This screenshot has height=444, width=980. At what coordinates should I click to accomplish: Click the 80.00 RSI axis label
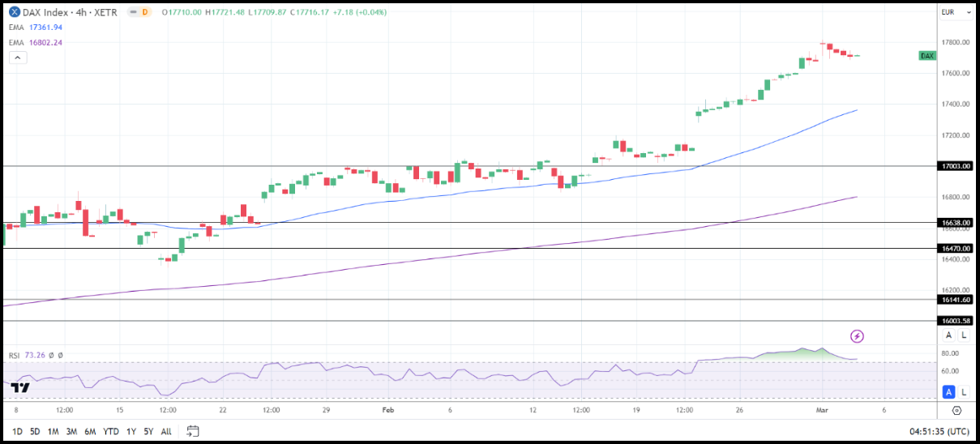click(x=952, y=353)
